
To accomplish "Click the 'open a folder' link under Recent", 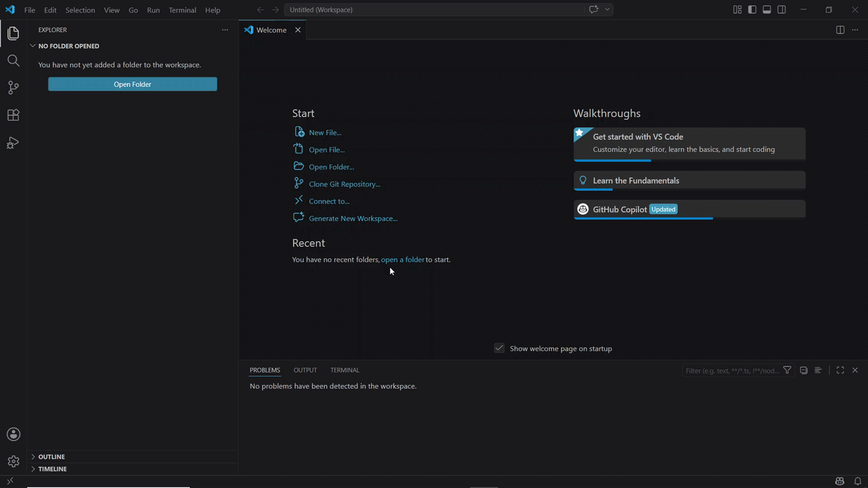I will tap(403, 260).
